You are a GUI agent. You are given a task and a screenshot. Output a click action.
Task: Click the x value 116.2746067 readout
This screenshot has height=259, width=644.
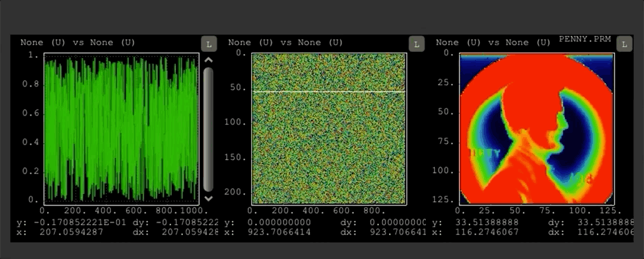487,232
